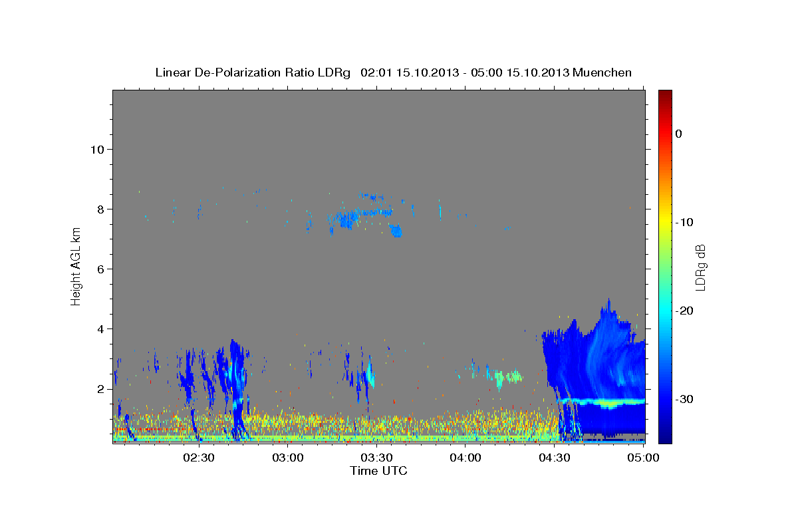
Task: Click the LDRg dB colorbar title
Action: pos(700,267)
